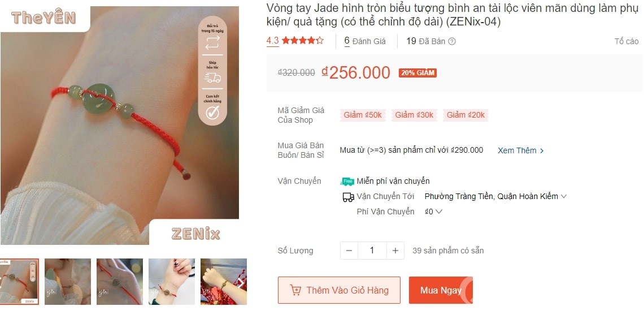Click the quantity input field
644x319 pixels.
click(x=372, y=251)
